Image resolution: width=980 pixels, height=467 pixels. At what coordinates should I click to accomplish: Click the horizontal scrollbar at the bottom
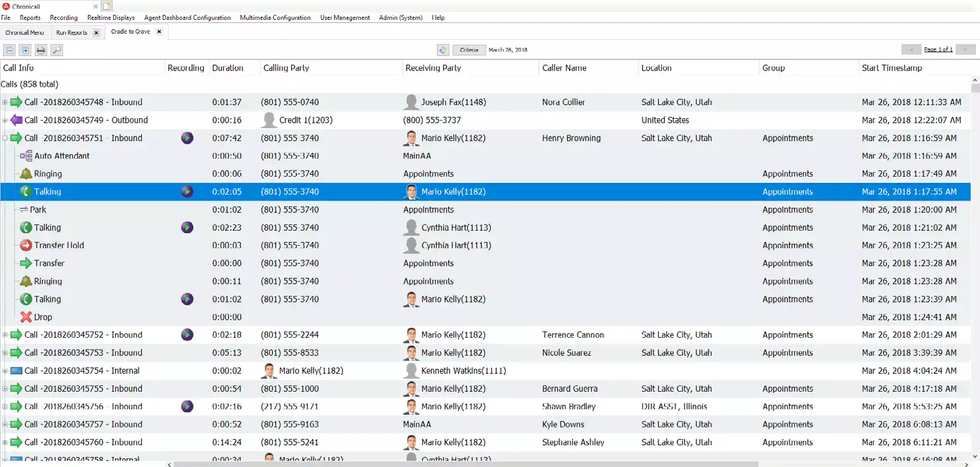pos(466,464)
